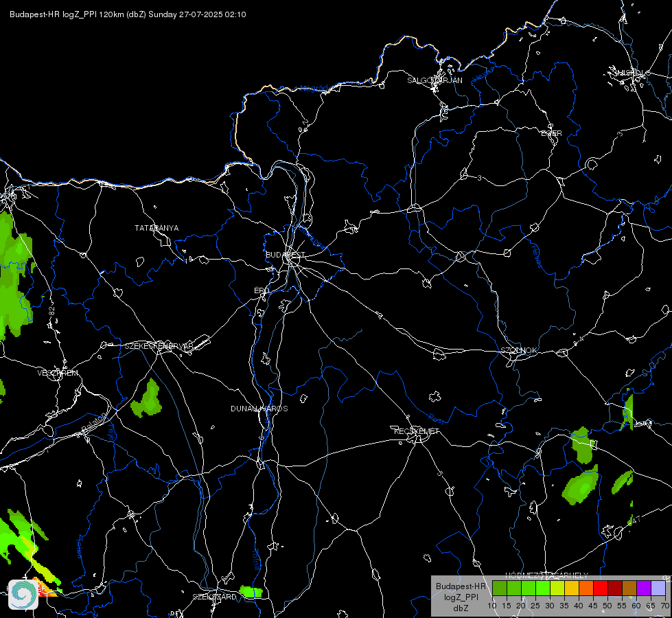Select the 30–35 dBZ yellow-green legend swatch
Screen dimensions: 672x618
[557, 588]
